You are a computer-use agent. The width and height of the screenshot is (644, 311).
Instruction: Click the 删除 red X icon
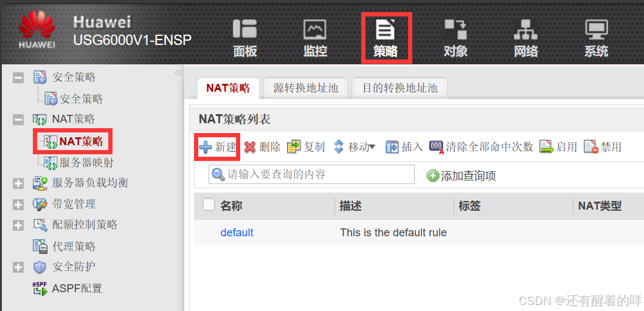pos(250,147)
